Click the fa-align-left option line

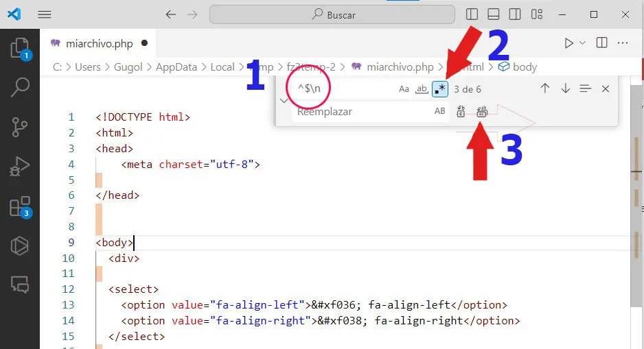314,305
